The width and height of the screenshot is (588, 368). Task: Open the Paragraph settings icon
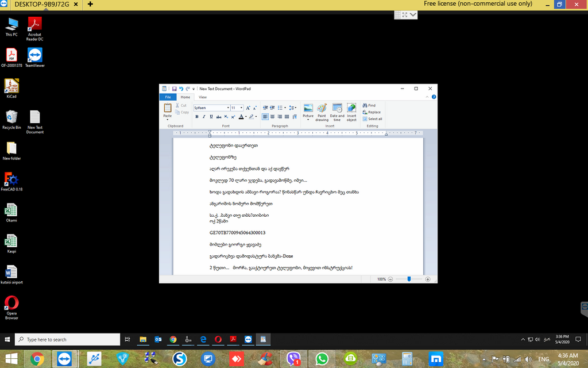(295, 117)
